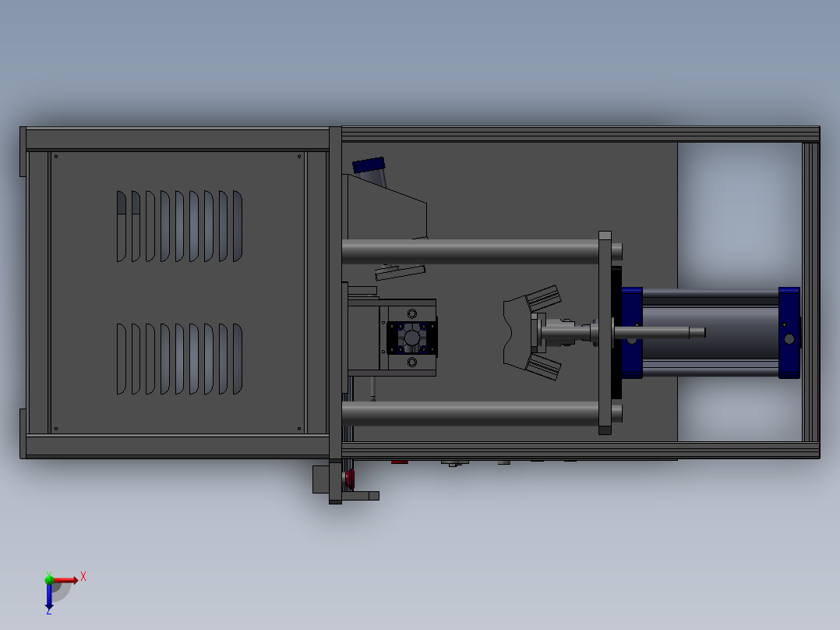Select the square flange with center bore

click(x=411, y=338)
